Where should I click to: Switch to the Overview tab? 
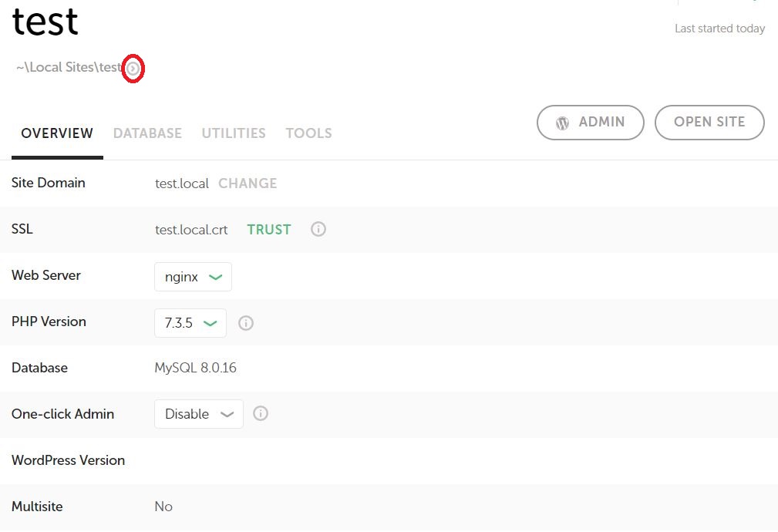click(x=57, y=133)
